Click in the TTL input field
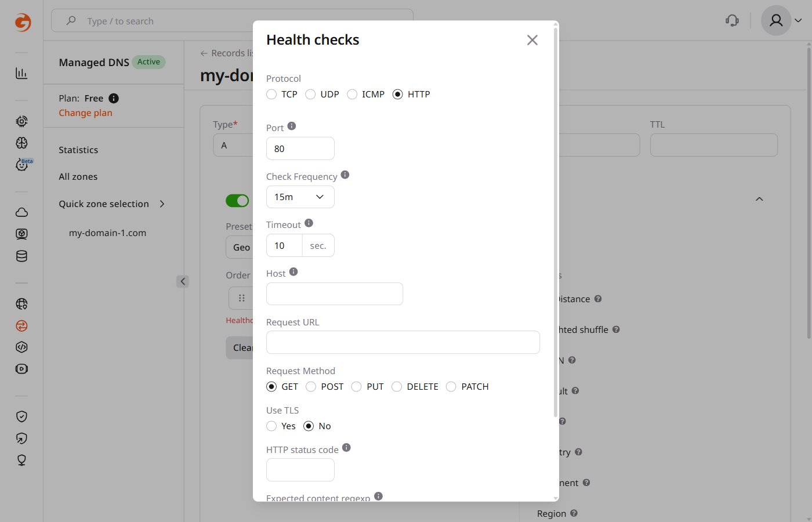 (713, 145)
